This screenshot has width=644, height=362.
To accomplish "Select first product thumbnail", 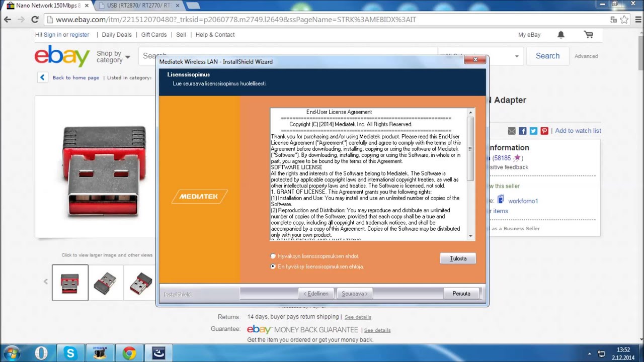I will tap(70, 283).
